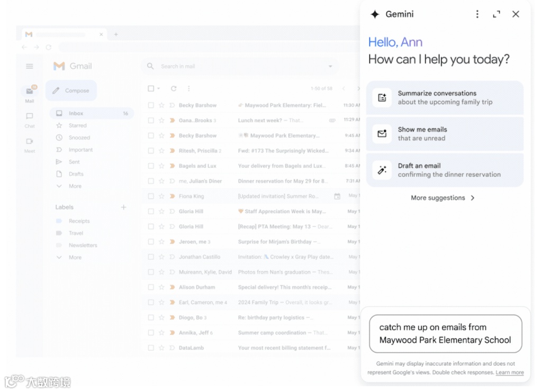Open search options dropdown arrow

point(330,66)
